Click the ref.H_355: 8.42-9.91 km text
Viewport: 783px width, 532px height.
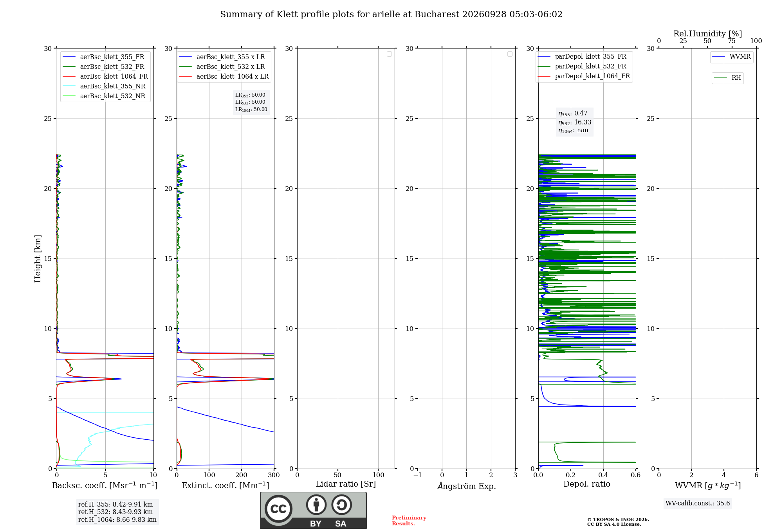click(115, 505)
